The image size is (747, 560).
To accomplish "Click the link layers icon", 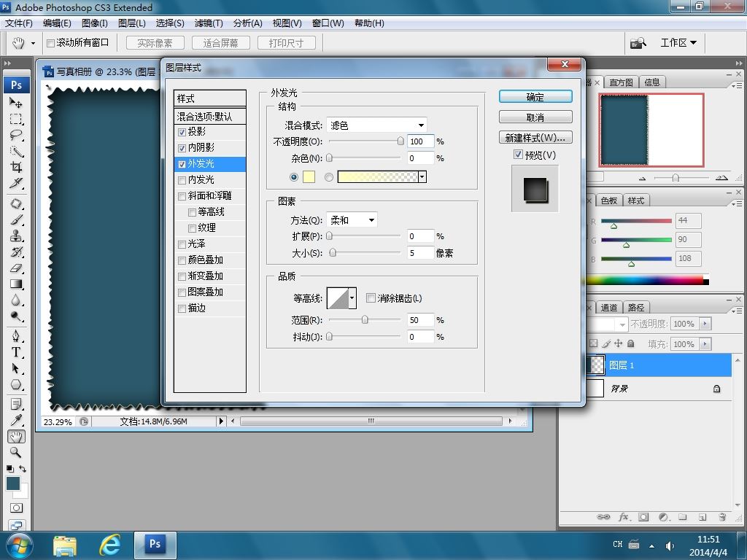I will [x=603, y=517].
